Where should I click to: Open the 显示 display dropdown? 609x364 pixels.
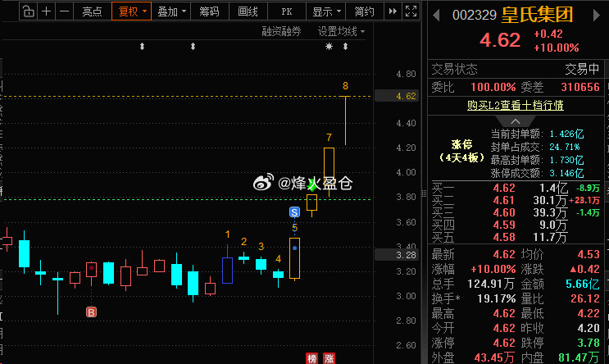(x=325, y=11)
